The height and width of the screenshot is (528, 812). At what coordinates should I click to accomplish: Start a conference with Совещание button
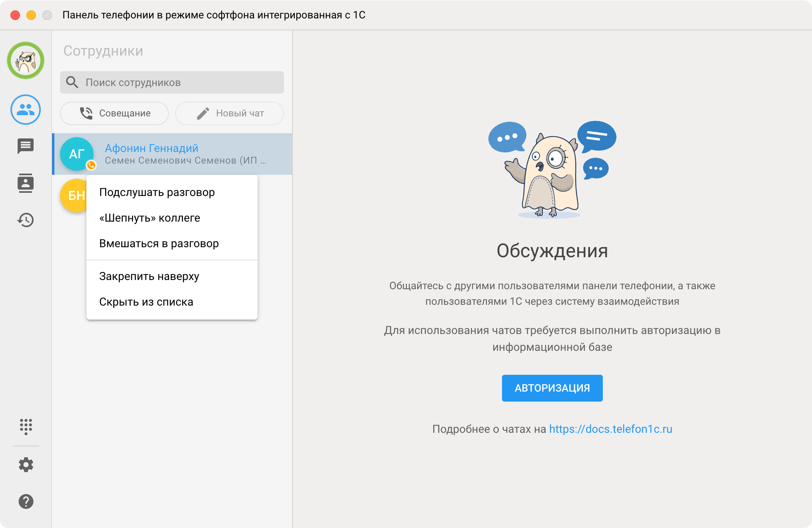click(x=114, y=113)
